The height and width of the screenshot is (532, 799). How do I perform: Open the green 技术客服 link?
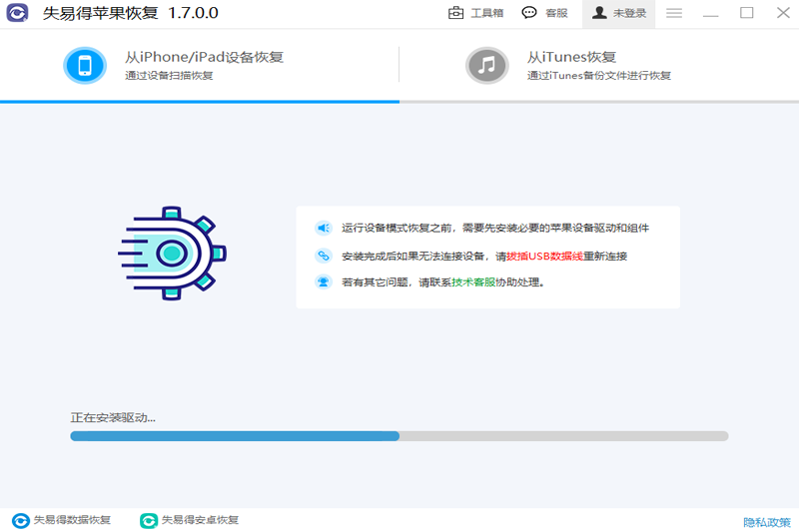(x=473, y=282)
